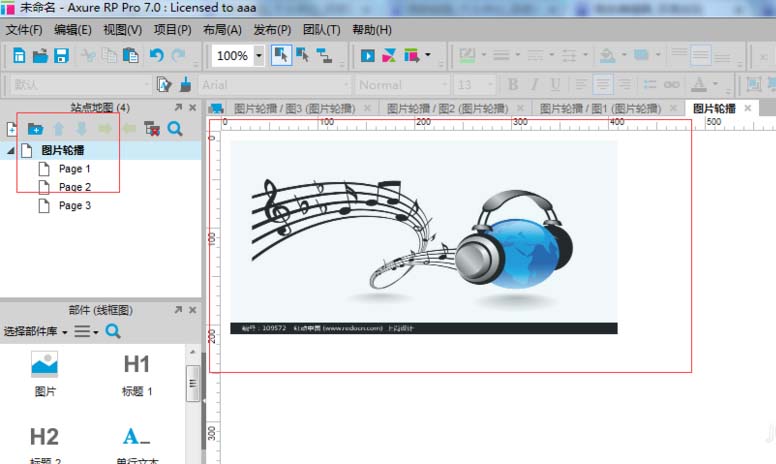This screenshot has width=776, height=464.
Task: Click the Cut scissors icon
Action: 89,55
